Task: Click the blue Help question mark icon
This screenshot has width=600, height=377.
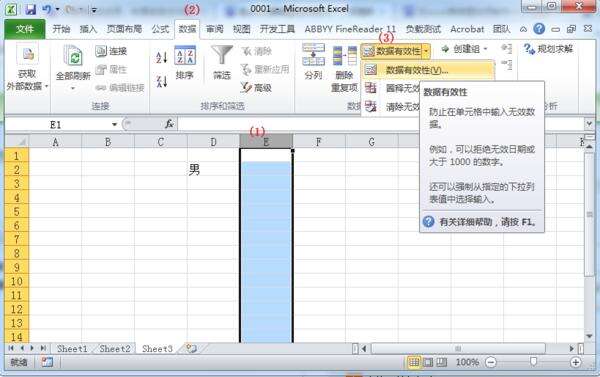Action: point(539,29)
